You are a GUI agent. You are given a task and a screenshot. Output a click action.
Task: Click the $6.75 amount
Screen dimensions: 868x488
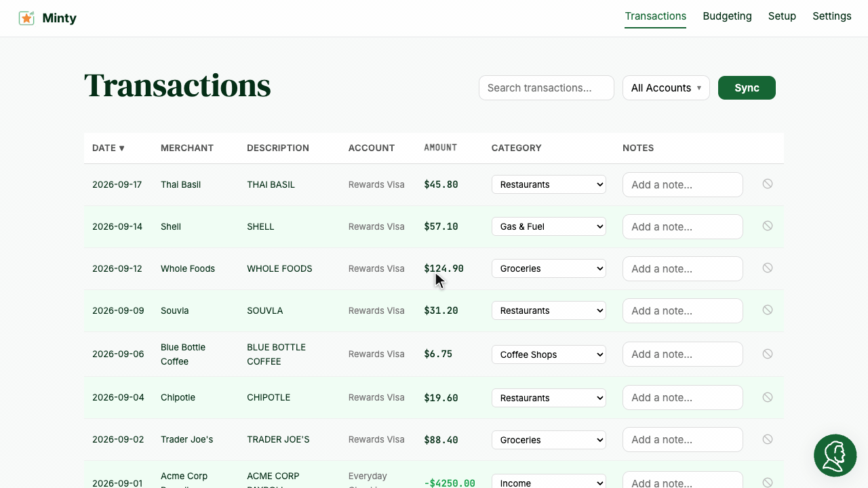438,354
